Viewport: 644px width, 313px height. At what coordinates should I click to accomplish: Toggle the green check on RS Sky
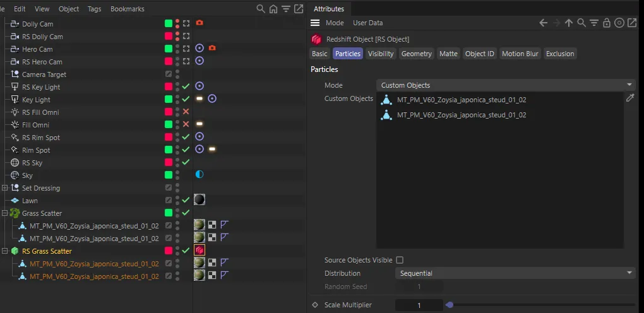point(186,162)
